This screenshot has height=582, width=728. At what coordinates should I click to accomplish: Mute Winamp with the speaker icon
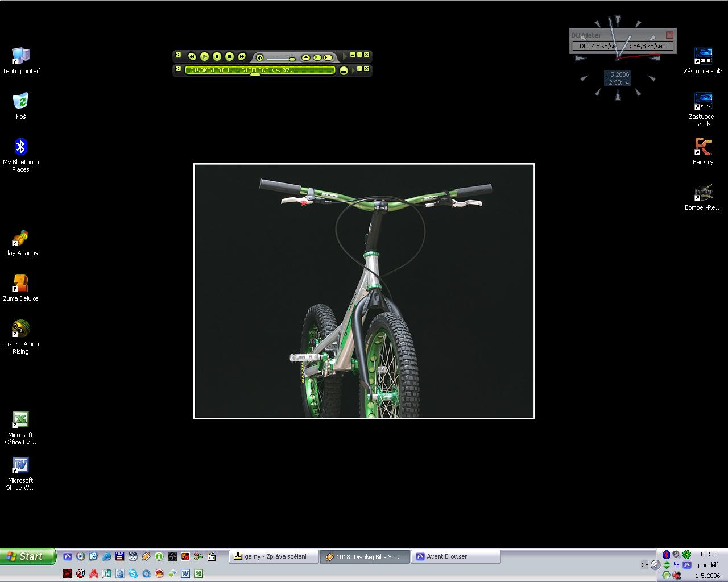point(259,57)
